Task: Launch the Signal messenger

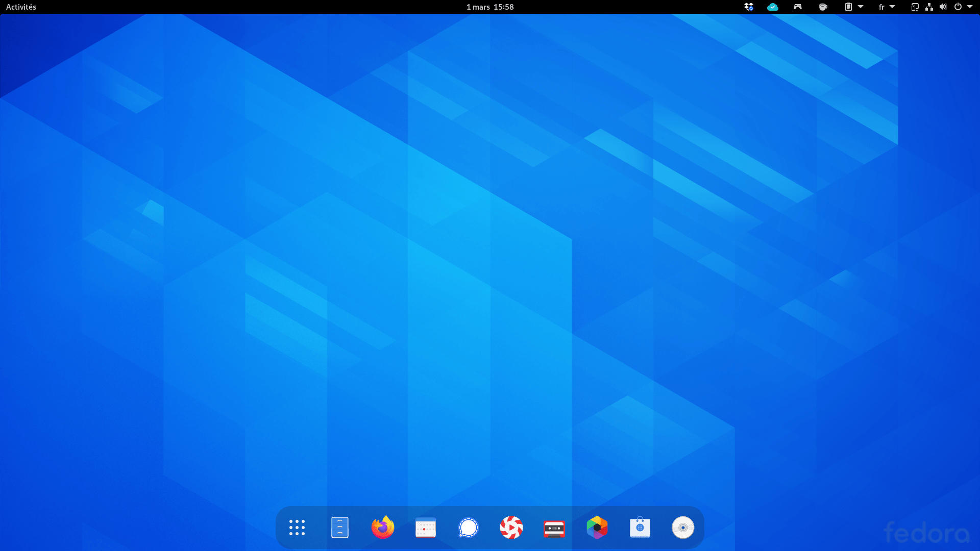Action: coord(468,528)
